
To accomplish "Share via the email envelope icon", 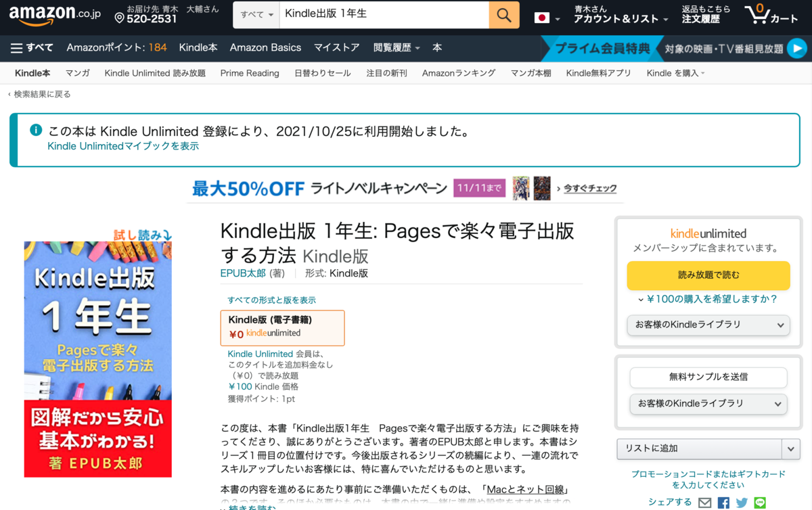I will click(x=705, y=503).
